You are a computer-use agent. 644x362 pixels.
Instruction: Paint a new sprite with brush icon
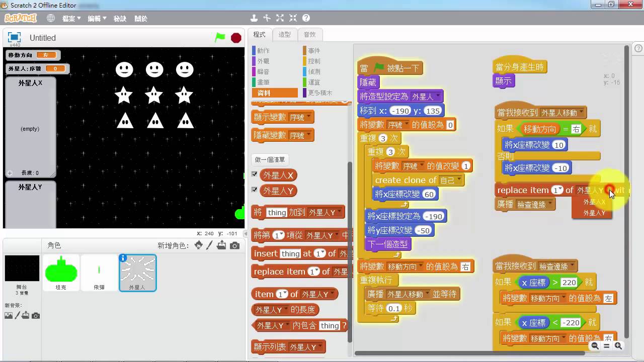pyautogui.click(x=211, y=245)
